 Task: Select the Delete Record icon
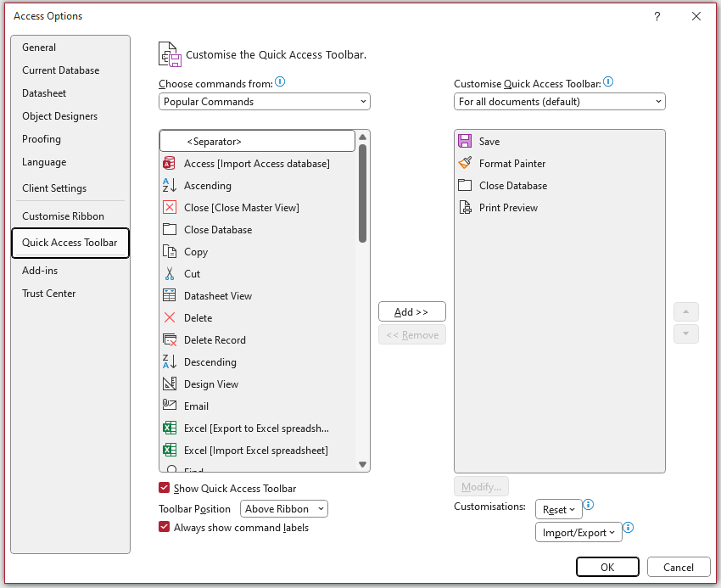(x=170, y=340)
